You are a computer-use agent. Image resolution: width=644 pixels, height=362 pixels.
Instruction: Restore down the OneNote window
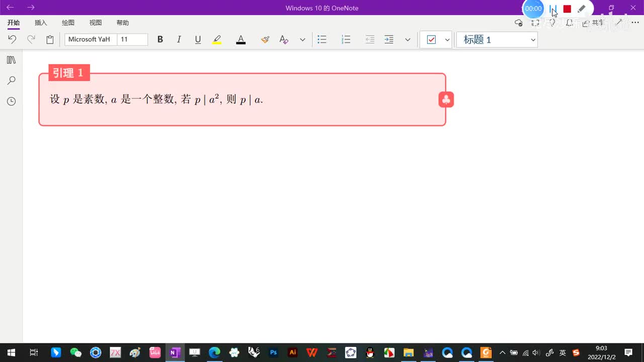coord(611,8)
